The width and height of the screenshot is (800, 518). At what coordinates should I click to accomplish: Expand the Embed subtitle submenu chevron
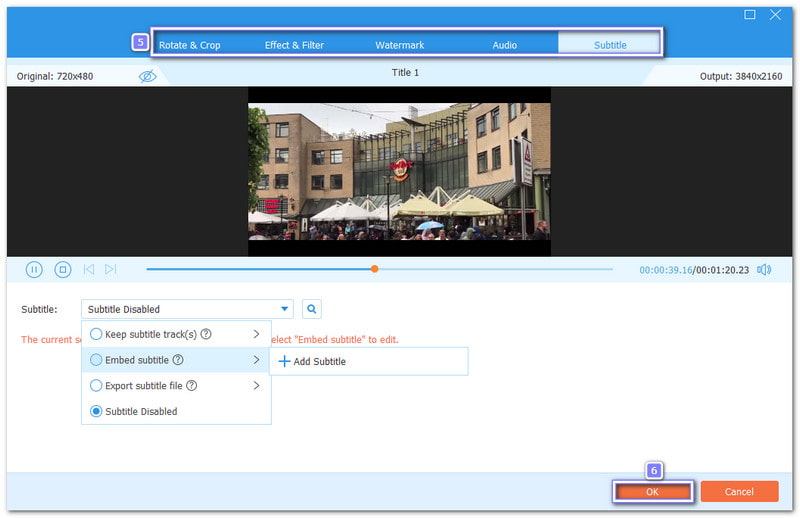[256, 360]
